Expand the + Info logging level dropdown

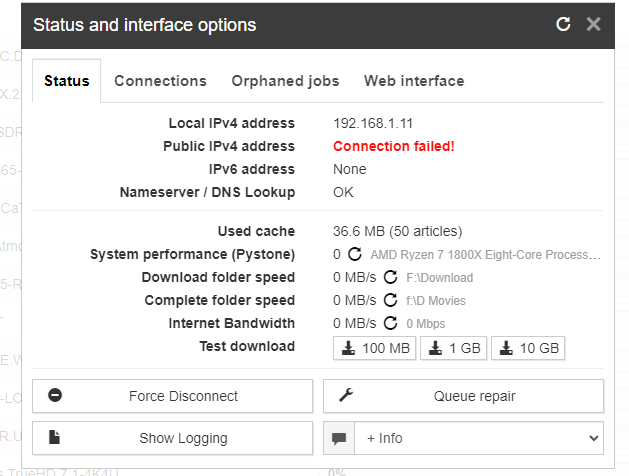(x=481, y=438)
